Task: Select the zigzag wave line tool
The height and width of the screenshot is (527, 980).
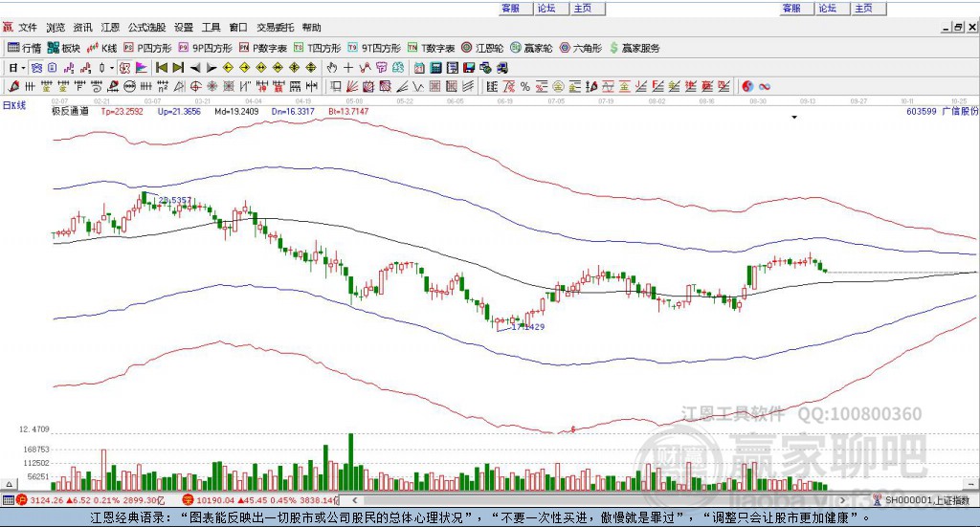Action: tap(418, 87)
